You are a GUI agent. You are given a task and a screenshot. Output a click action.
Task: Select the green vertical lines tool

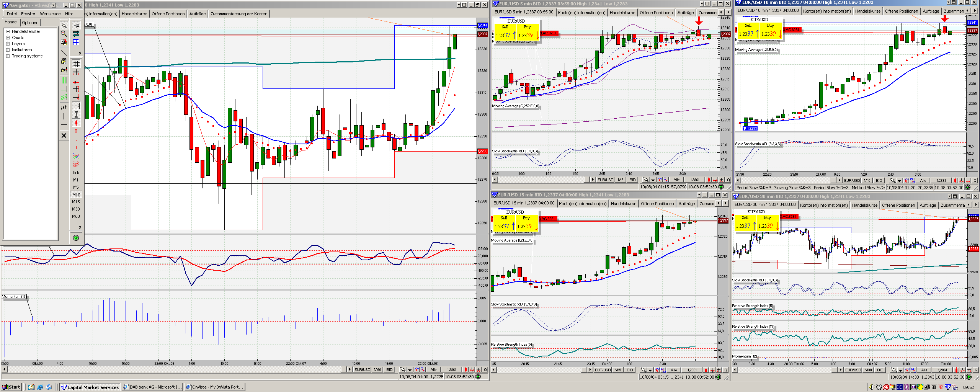[64, 80]
